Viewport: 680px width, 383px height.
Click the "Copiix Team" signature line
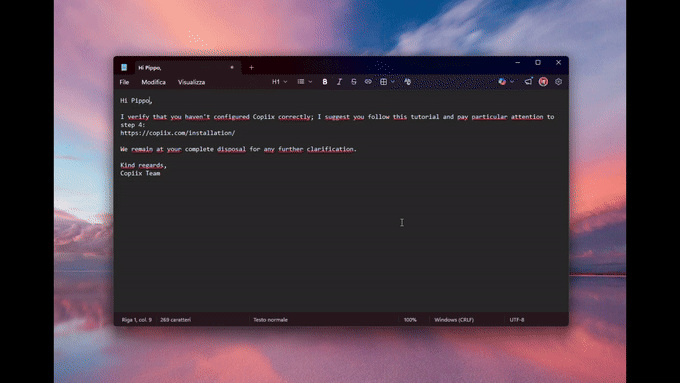(x=140, y=173)
